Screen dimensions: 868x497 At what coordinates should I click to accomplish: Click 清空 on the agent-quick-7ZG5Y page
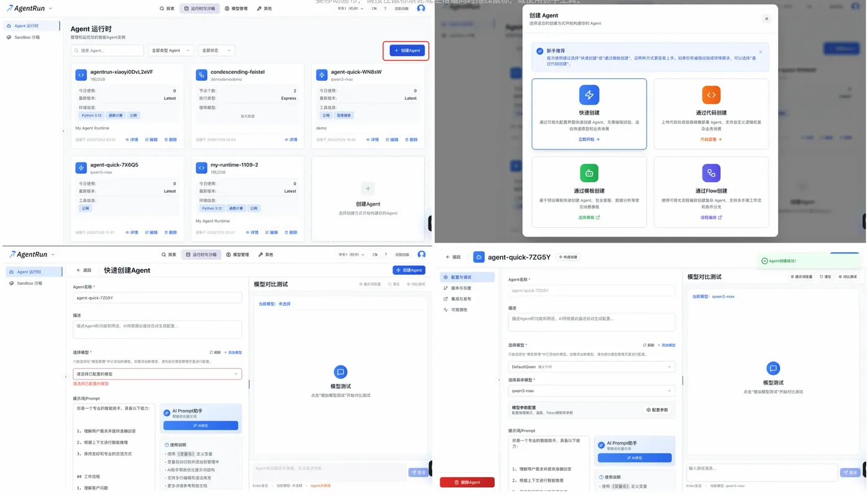[x=825, y=277]
